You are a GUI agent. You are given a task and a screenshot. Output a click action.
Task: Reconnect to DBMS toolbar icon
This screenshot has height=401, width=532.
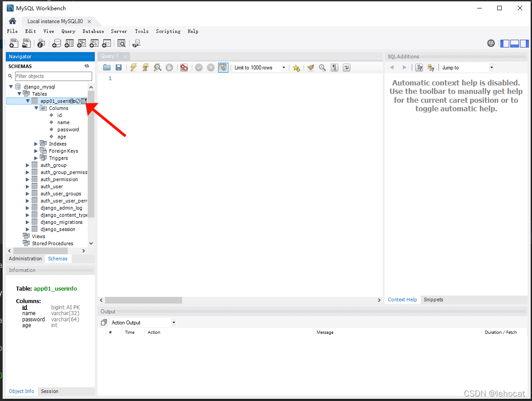pyautogui.click(x=136, y=43)
